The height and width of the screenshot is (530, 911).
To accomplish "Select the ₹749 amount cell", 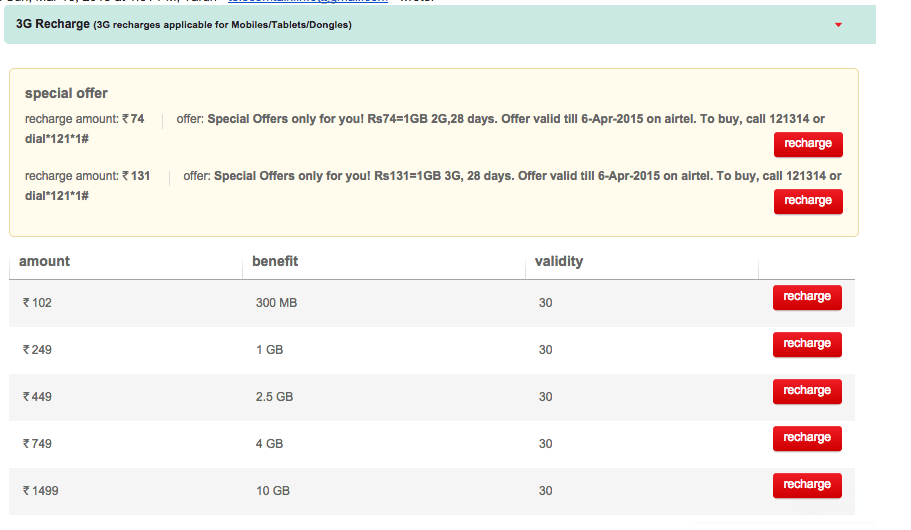I will [x=37, y=444].
